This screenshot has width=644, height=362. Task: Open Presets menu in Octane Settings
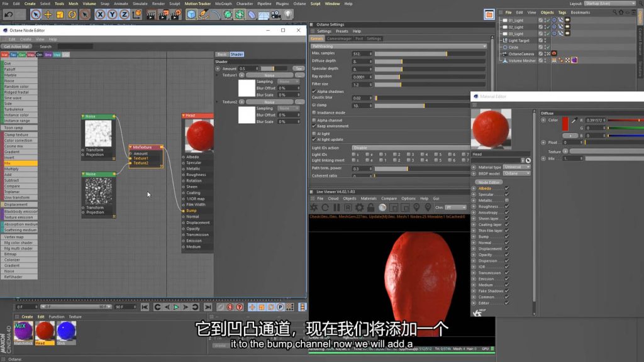click(341, 31)
